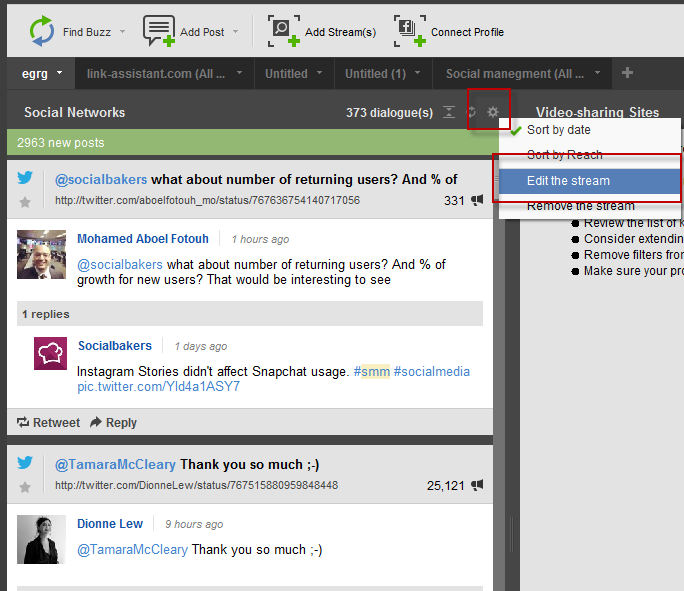
Task: Click the 373 dialogue(s) counter
Action: pyautogui.click(x=390, y=113)
